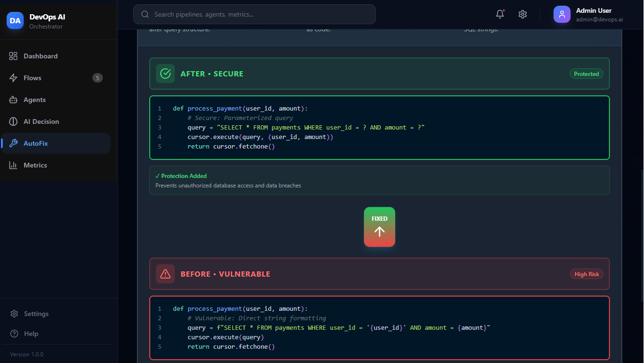644x363 pixels.
Task: Click the BEFORE • VULNERABLE heading
Action: click(225, 274)
